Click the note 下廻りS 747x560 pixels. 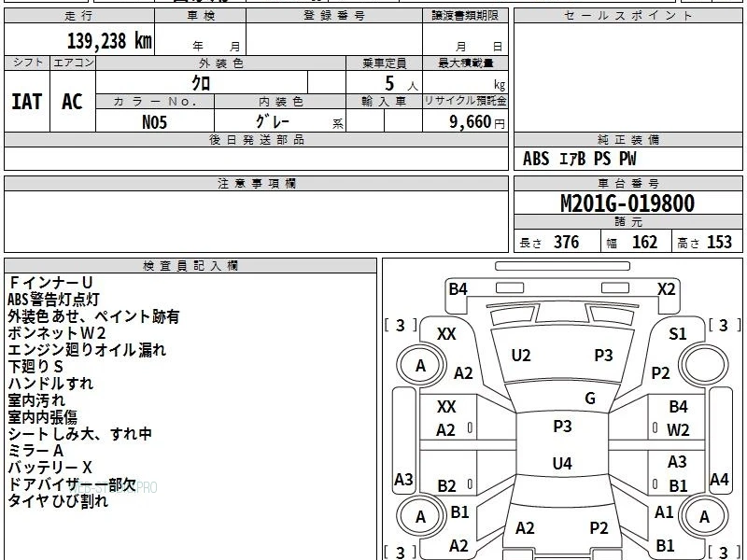click(x=35, y=367)
